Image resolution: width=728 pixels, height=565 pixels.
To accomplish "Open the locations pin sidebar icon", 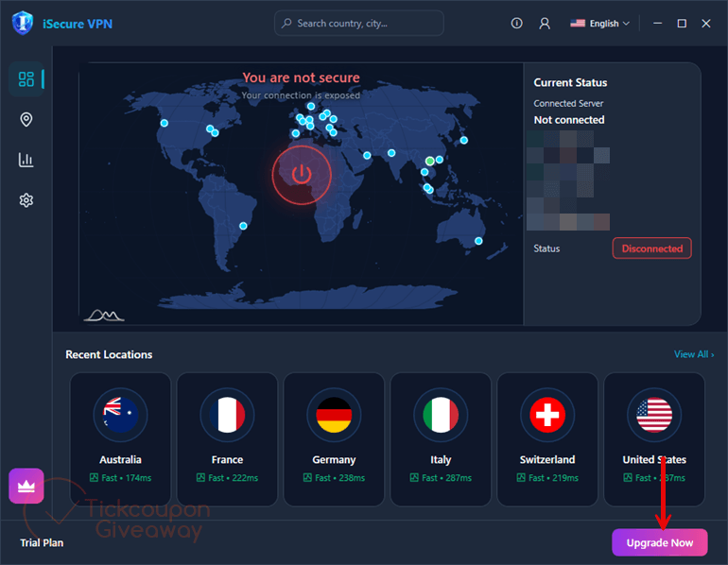I will tap(26, 120).
